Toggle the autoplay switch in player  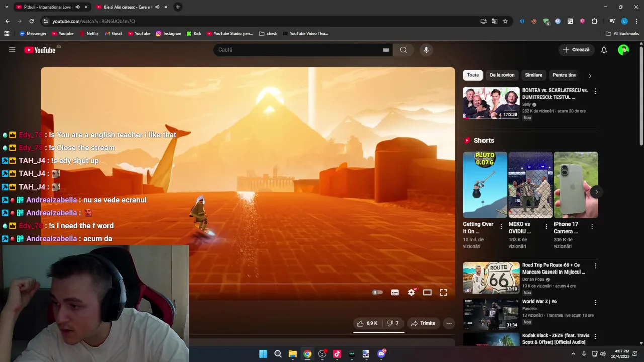377,292
